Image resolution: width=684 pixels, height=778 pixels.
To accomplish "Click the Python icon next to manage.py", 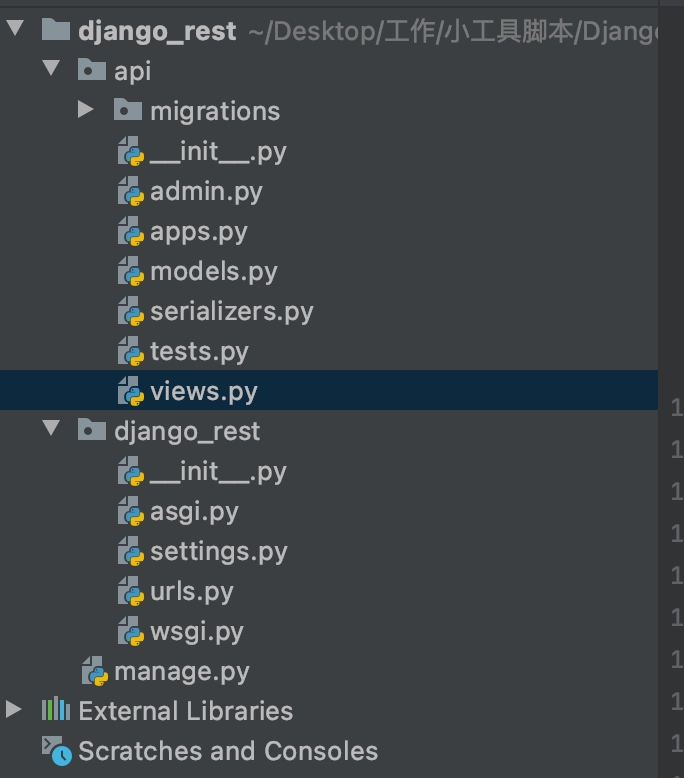I will (95, 671).
